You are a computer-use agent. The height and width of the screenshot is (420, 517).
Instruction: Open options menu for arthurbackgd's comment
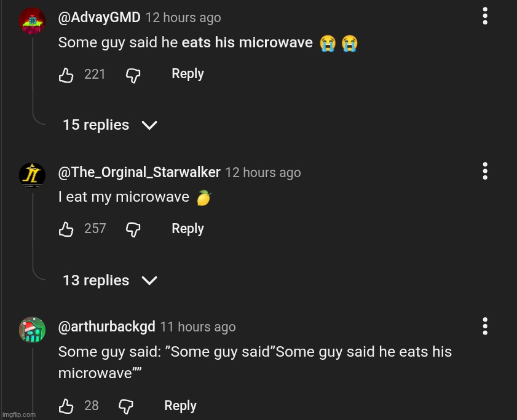[x=485, y=327]
